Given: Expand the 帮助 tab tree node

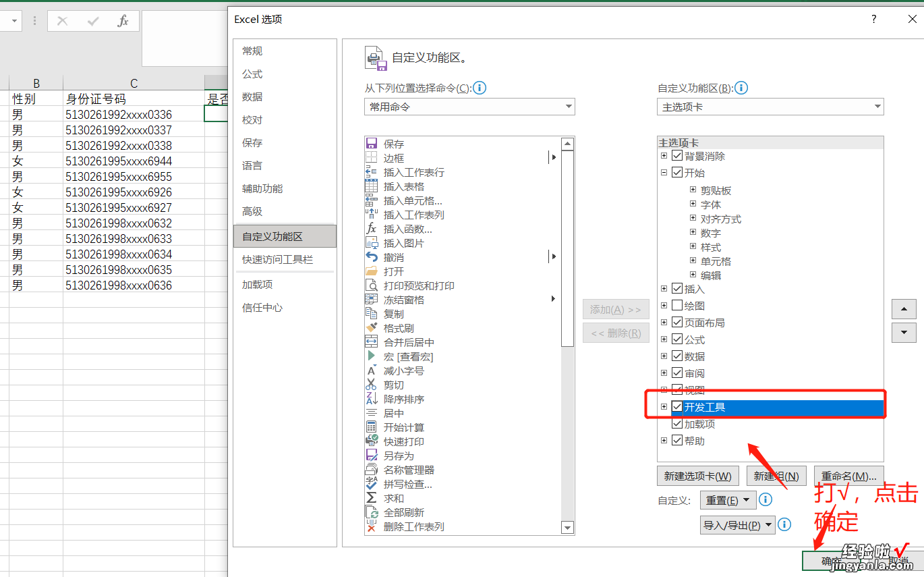Looking at the screenshot, I should [x=664, y=441].
